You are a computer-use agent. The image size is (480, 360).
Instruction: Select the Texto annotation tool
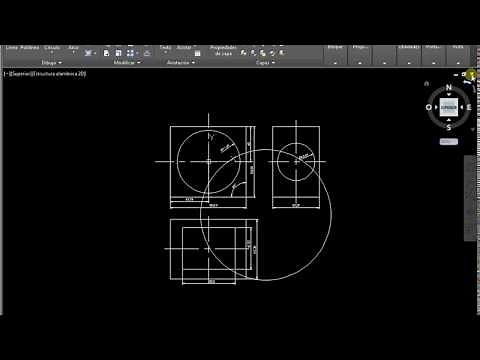click(x=165, y=48)
